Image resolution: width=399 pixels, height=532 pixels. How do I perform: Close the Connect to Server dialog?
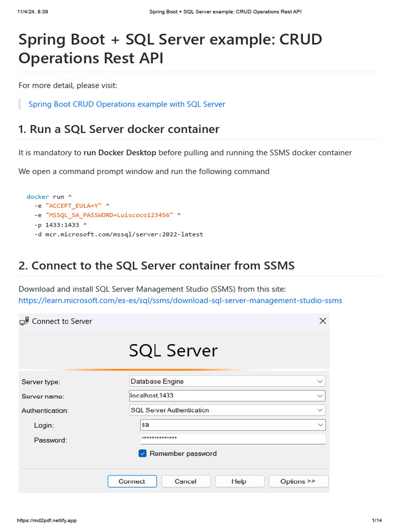[x=323, y=321]
